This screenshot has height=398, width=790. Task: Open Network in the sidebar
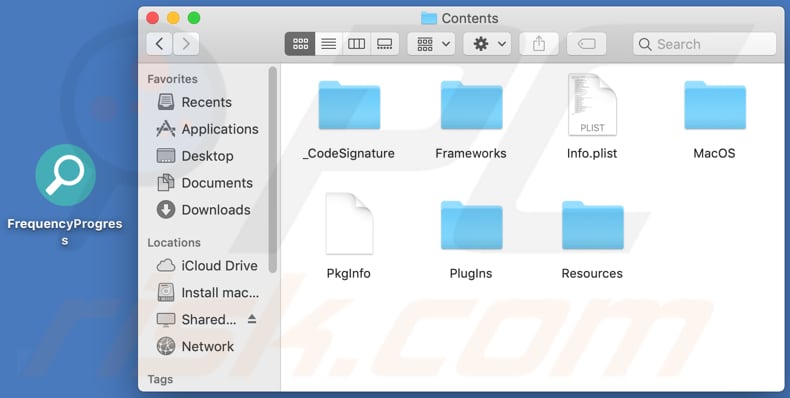195,347
